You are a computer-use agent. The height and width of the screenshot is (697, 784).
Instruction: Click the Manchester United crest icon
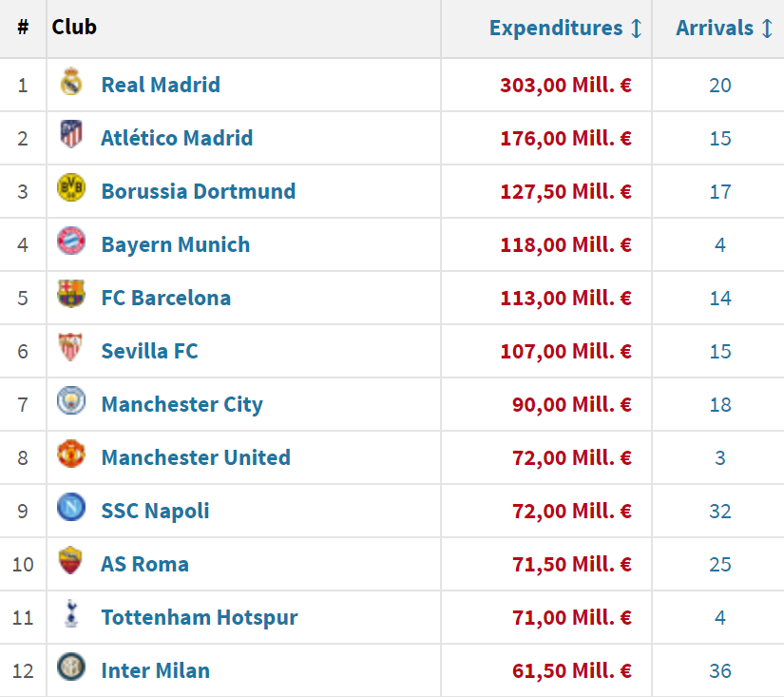click(x=71, y=456)
